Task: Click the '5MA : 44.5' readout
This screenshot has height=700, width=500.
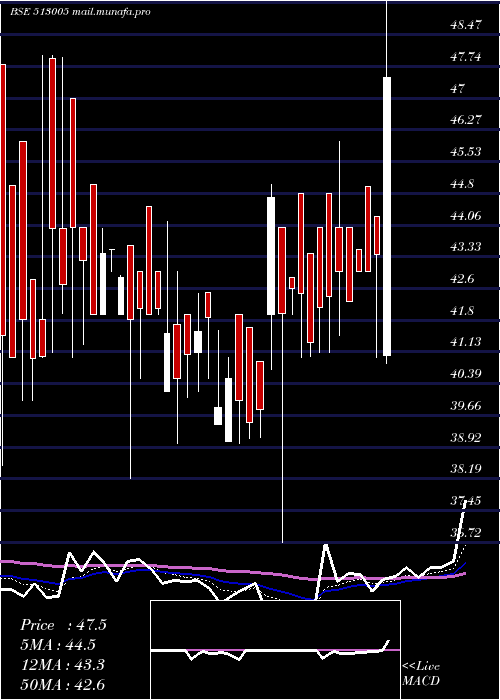Action: pos(58,645)
